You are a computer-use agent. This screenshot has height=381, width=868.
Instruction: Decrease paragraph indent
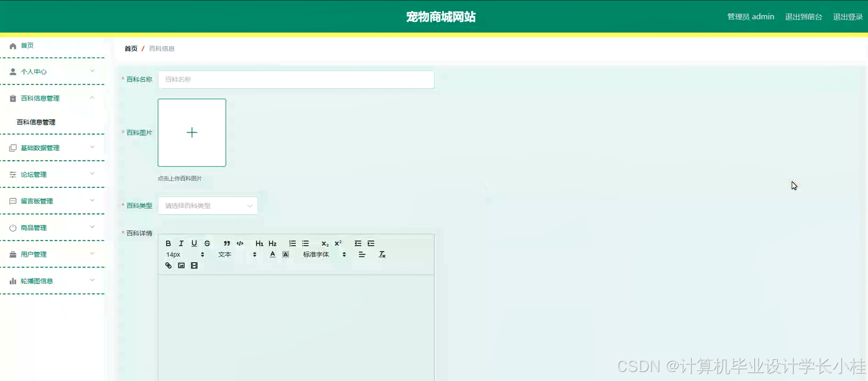(x=358, y=244)
